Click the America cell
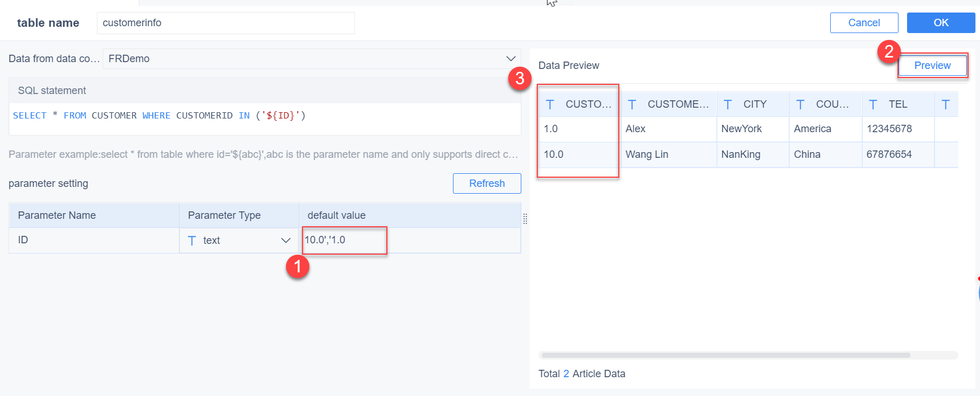 coord(826,129)
